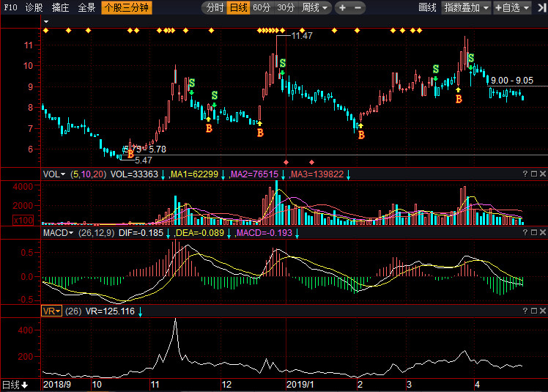The image size is (548, 392).
Task: Click the collapse panel arrow at top right
Action: point(542,7)
